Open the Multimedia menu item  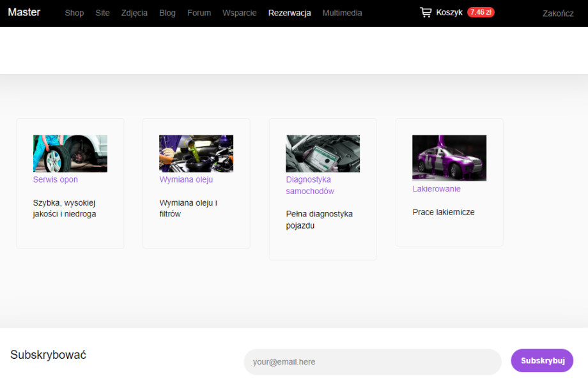tap(342, 13)
